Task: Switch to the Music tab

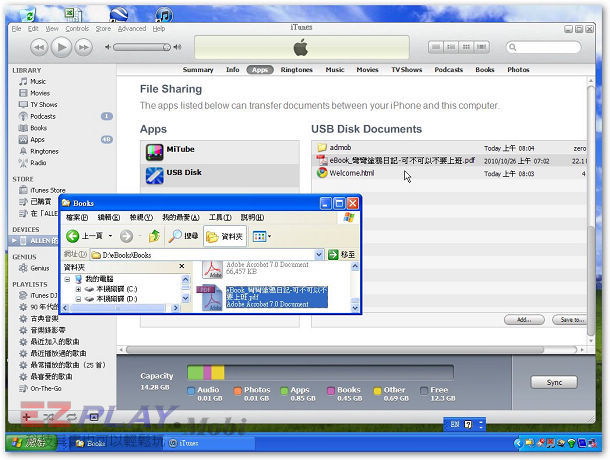Action: pyautogui.click(x=335, y=70)
